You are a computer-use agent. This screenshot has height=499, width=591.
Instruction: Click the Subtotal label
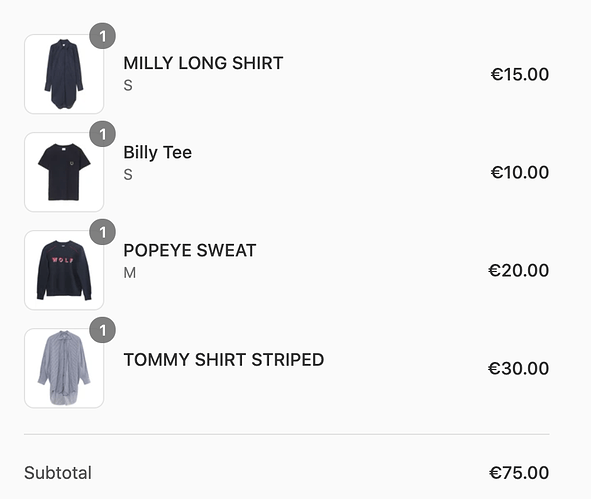(58, 473)
